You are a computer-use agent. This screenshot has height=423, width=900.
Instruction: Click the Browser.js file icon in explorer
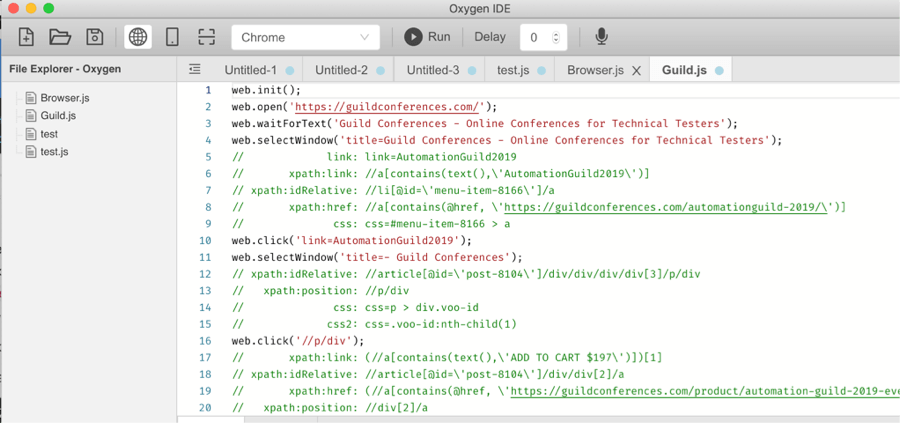(31, 98)
